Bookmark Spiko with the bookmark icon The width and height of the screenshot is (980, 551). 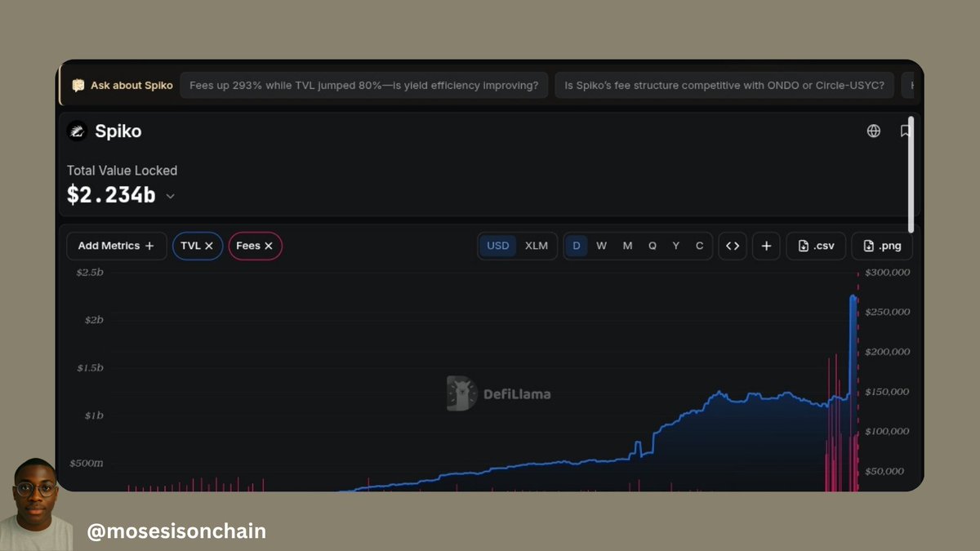[x=905, y=131]
